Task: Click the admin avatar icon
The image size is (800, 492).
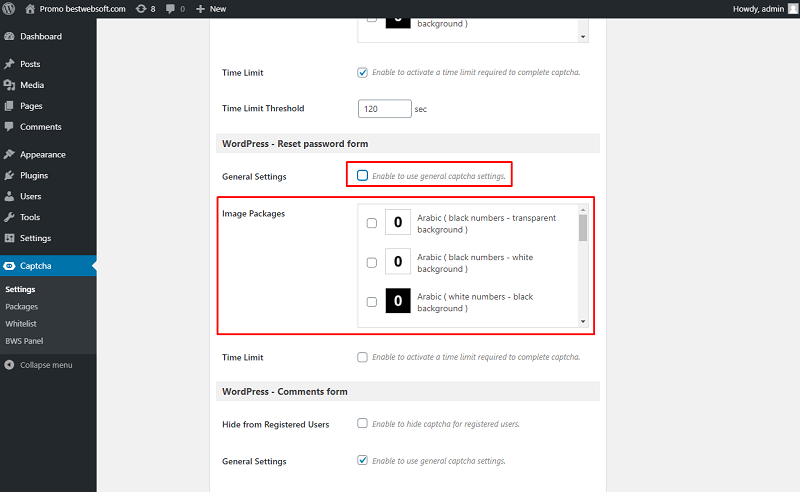Action: coord(793,9)
